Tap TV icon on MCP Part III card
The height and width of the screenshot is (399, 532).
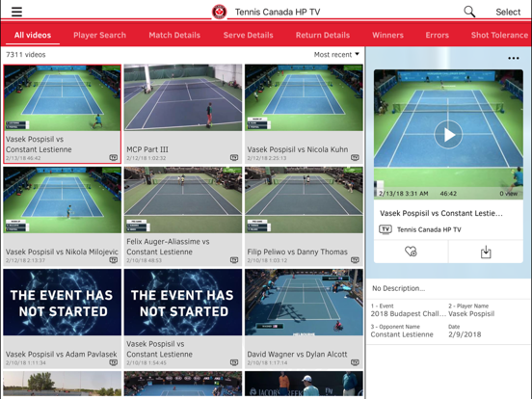[x=234, y=158]
